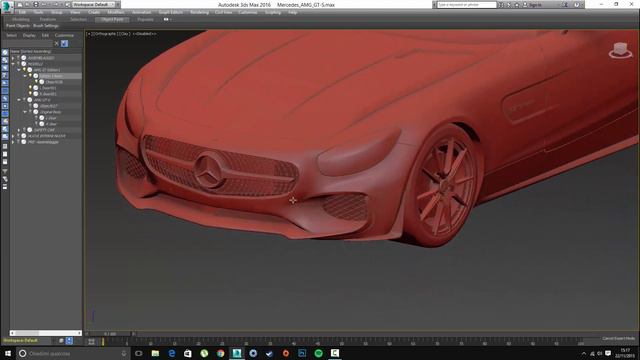This screenshot has width=640, height=360.
Task: Toggle Display Geometry filter in the scene explorer sidebar
Action: [5, 52]
